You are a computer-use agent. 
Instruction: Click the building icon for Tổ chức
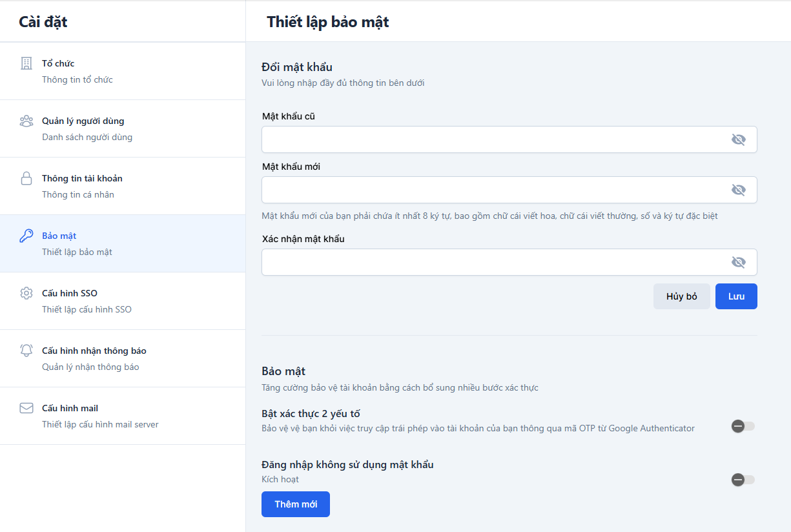tap(26, 63)
